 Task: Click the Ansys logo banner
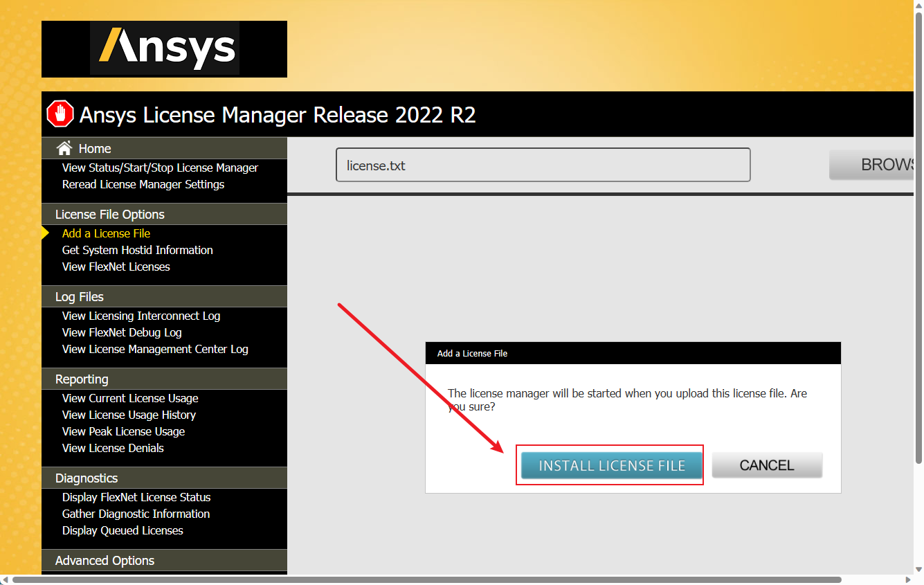click(x=164, y=48)
